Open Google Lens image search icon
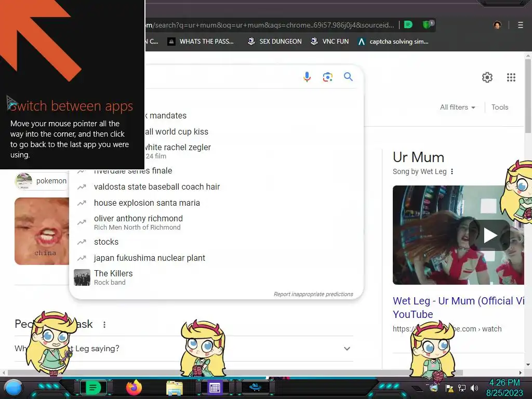Viewport: 532px width, 399px height. pyautogui.click(x=327, y=77)
